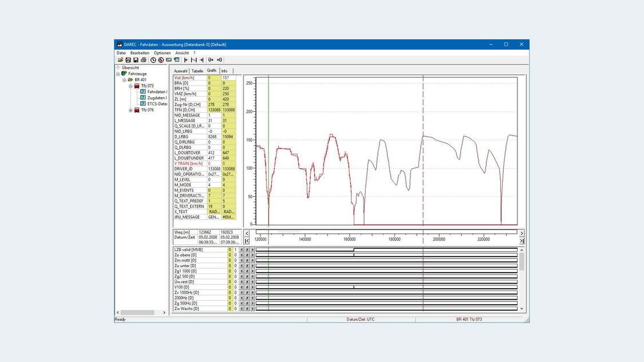The width and height of the screenshot is (644, 362).
Task: Click the horizontal position bar above distance axis
Action: click(386, 232)
